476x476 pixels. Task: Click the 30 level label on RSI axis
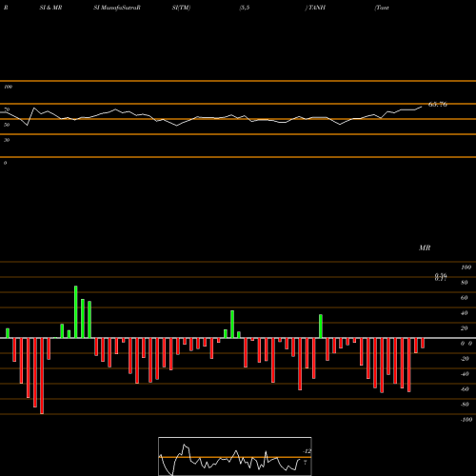pos(7,140)
